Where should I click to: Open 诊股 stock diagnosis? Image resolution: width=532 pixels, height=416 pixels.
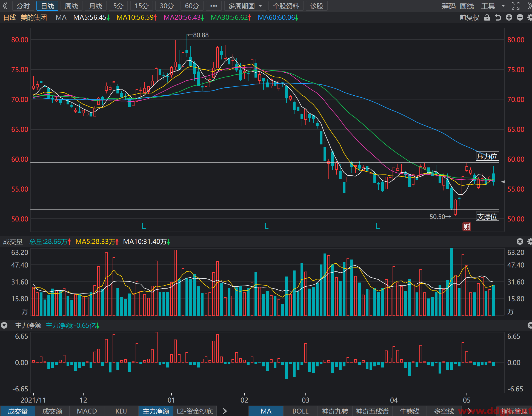click(x=317, y=6)
